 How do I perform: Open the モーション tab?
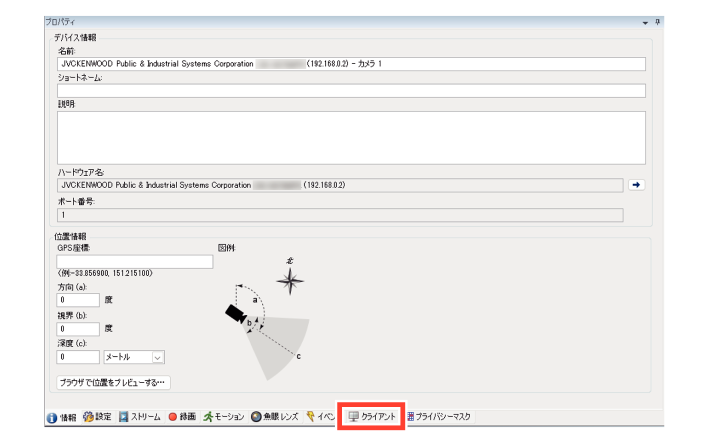click(224, 417)
